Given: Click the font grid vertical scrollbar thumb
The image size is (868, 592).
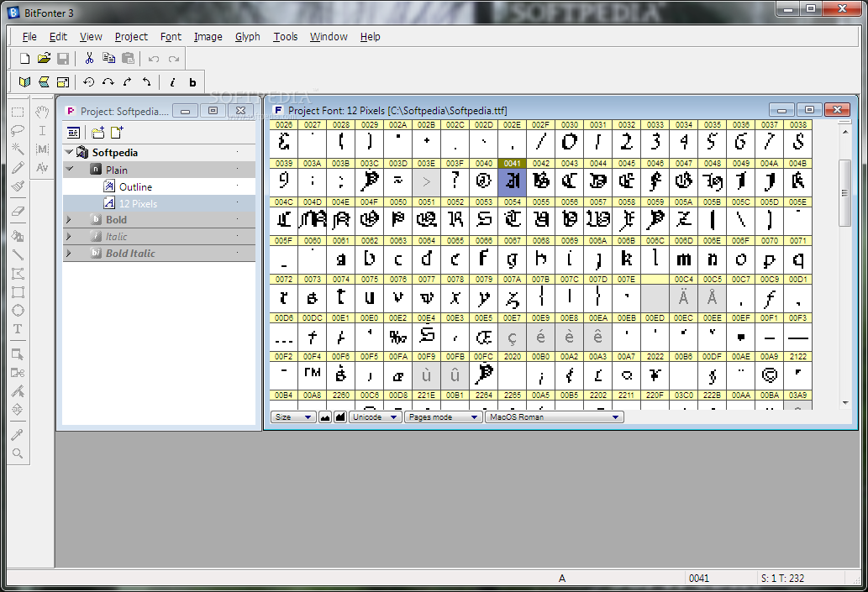Looking at the screenshot, I should click(x=844, y=192).
